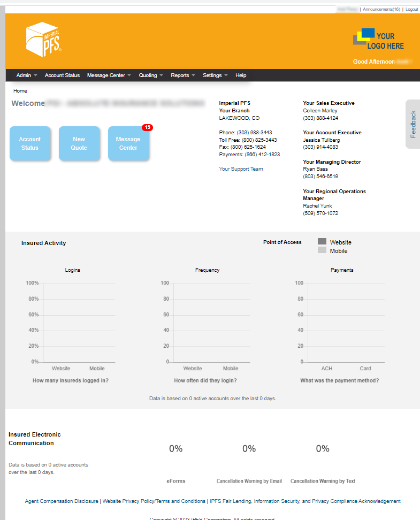Screen dimensions: 420x520
Task: Open Agent Compensation Disclosure link
Action: (x=62, y=501)
